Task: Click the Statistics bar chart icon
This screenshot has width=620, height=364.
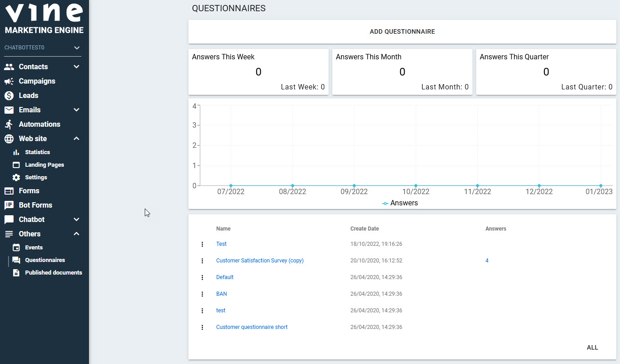Action: pos(16,152)
